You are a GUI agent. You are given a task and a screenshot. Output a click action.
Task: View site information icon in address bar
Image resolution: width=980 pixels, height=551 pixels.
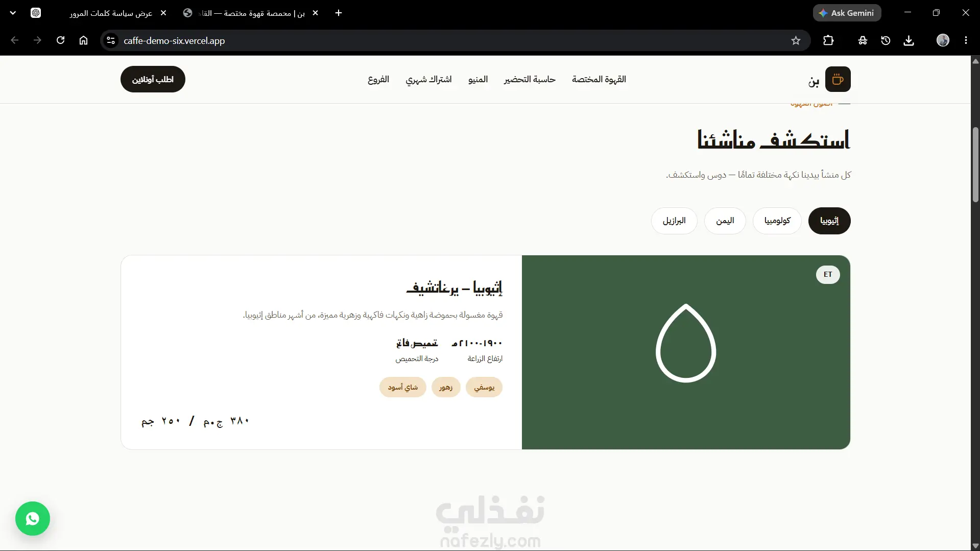click(x=111, y=40)
